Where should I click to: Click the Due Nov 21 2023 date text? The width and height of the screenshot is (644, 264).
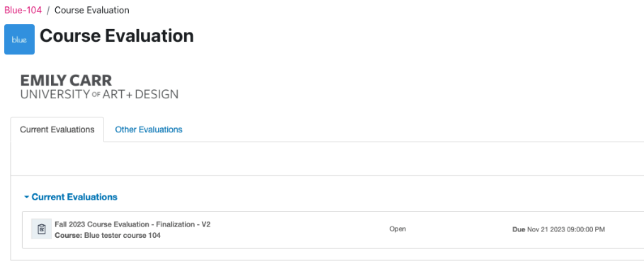click(558, 229)
